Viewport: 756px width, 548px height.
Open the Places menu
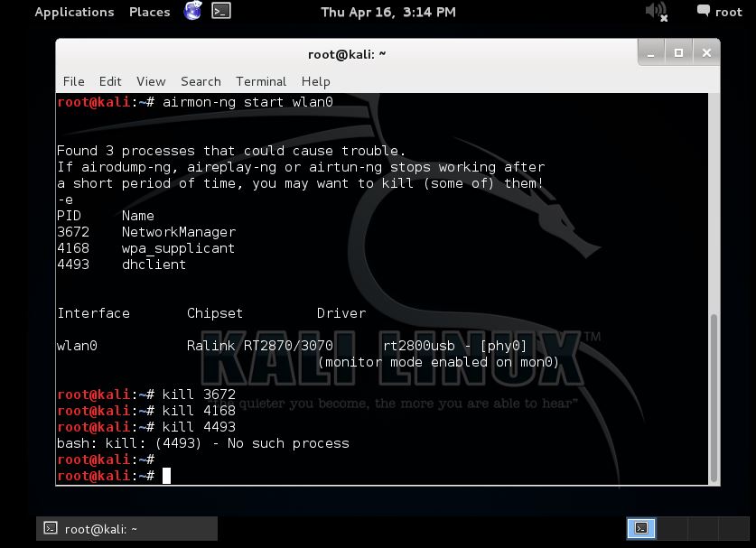pos(149,12)
